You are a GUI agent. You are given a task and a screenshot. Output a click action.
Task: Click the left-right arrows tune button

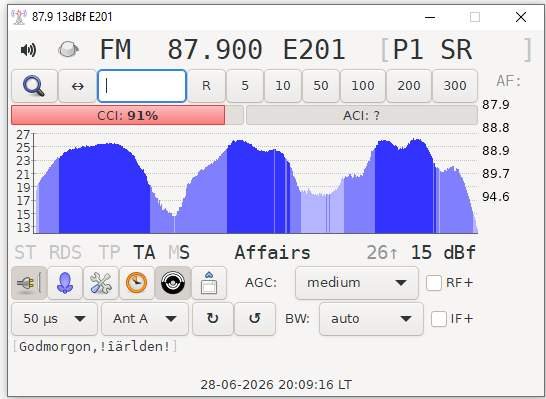78,86
